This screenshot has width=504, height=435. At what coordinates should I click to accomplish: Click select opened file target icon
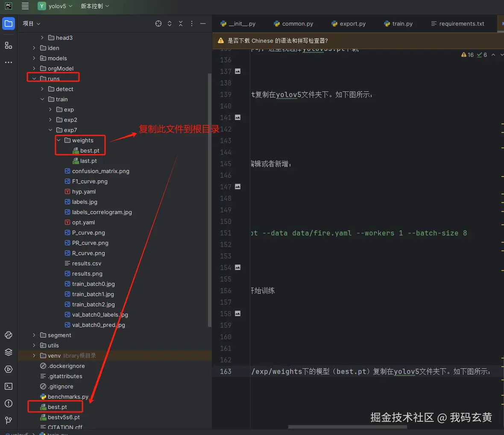[158, 24]
